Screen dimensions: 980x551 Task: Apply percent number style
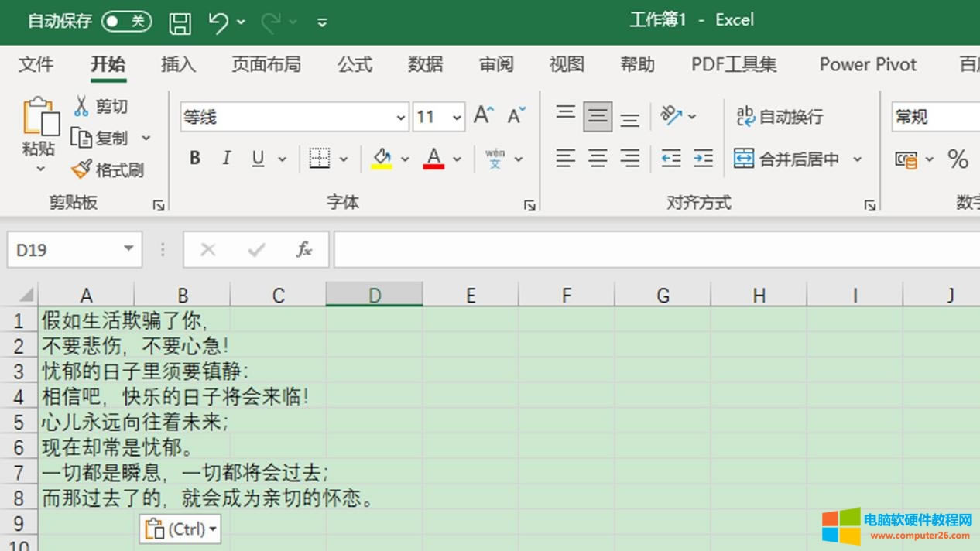[x=958, y=160]
